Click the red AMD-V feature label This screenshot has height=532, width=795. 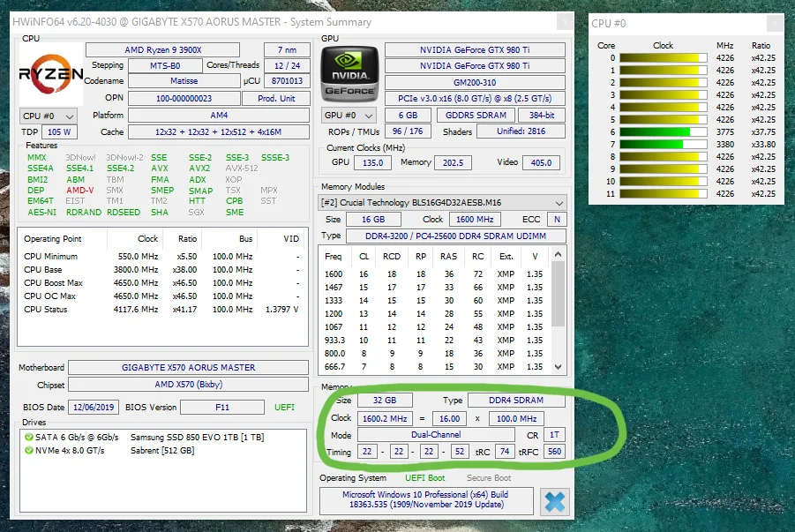point(80,191)
